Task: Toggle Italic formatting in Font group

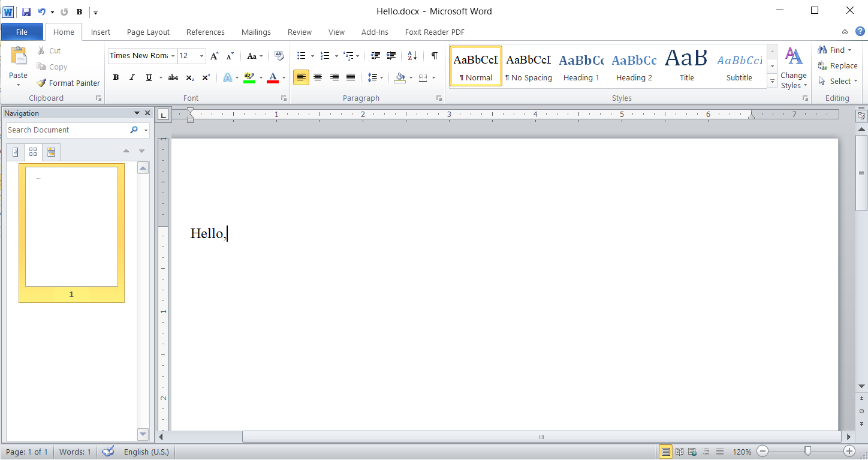Action: [x=132, y=77]
